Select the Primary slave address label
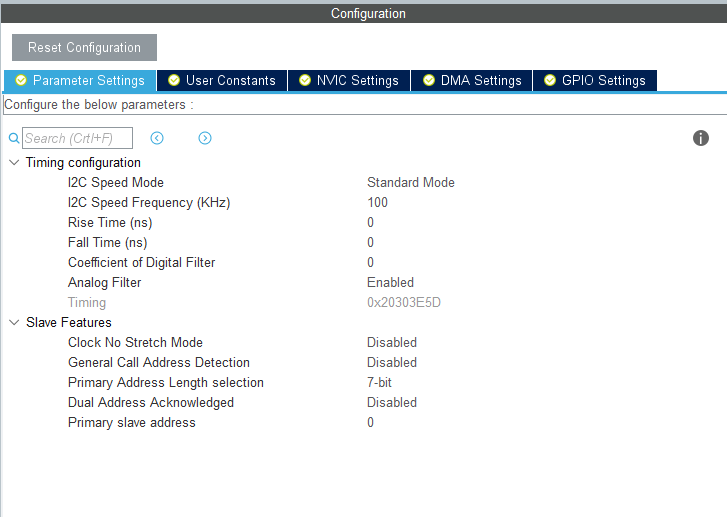 tap(132, 422)
